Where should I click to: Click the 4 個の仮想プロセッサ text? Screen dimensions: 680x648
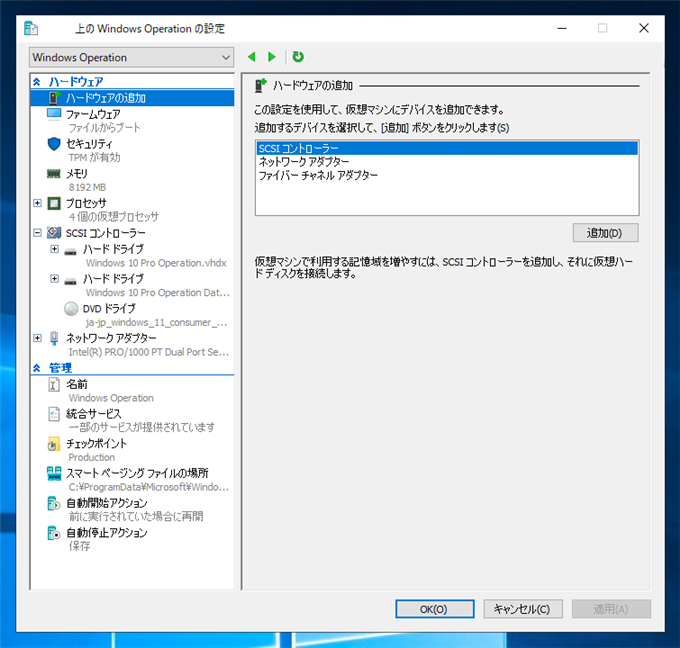click(x=114, y=216)
